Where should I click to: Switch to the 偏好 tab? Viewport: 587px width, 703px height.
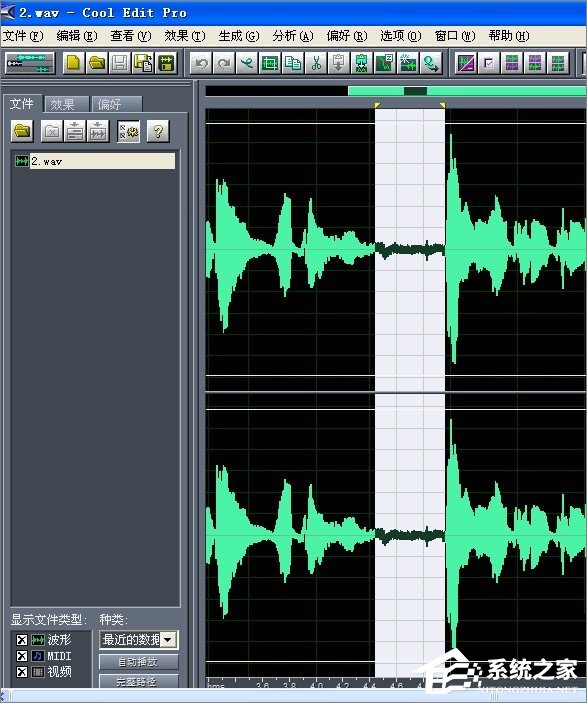(117, 104)
